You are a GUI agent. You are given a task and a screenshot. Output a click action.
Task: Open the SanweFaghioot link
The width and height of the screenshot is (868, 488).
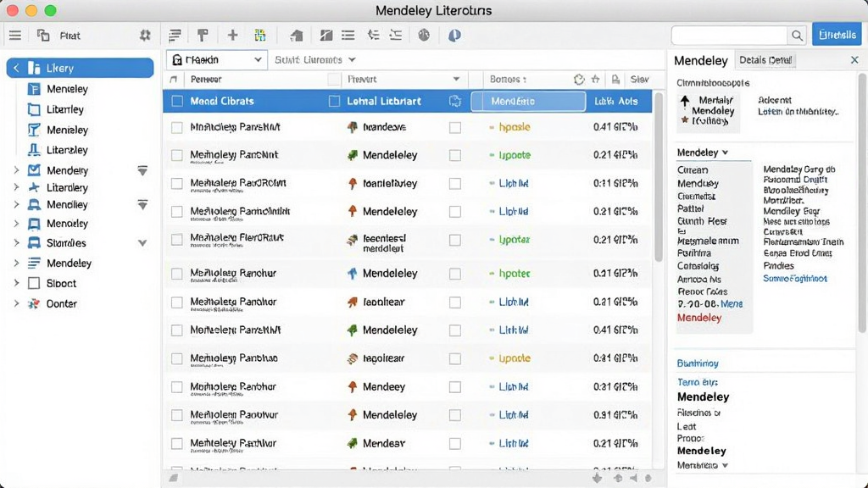click(795, 278)
